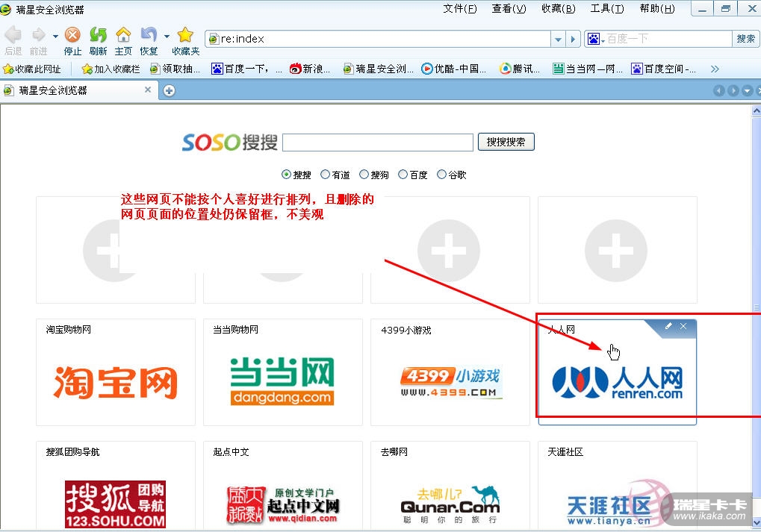Click the tab scroll left arrow
Image resolution: width=761 pixels, height=532 pixels.
tap(718, 91)
